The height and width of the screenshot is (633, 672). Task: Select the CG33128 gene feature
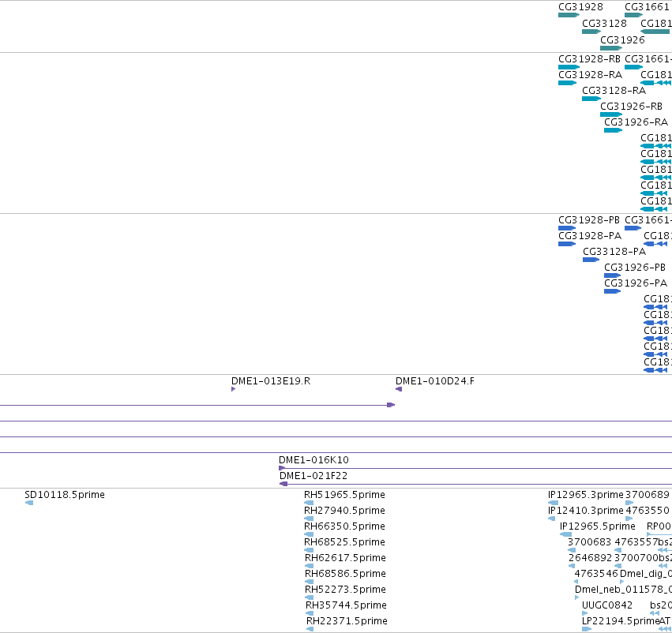[591, 32]
